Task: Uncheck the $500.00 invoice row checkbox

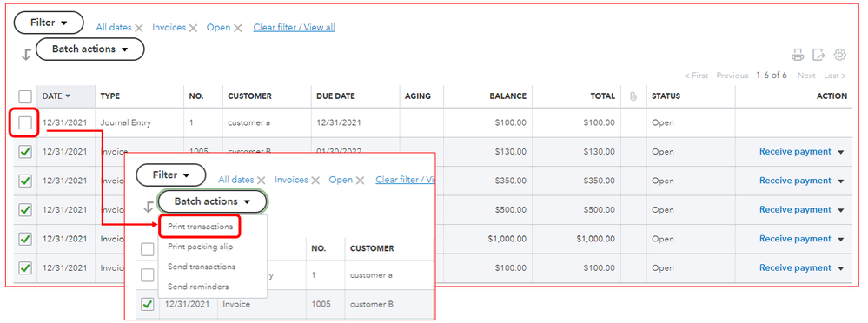Action: coord(25,209)
